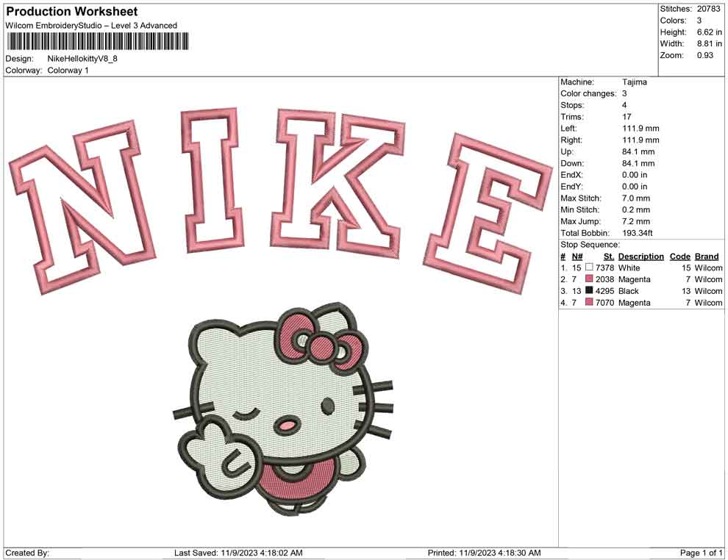The width and height of the screenshot is (728, 560).
Task: Click the Width value '8.81 in'
Action: 709,43
